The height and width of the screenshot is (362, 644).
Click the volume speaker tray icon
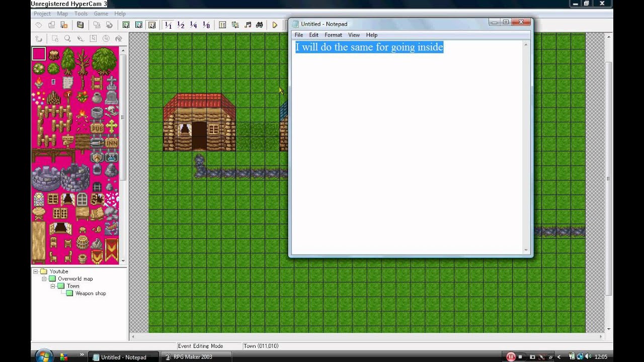pyautogui.click(x=589, y=356)
